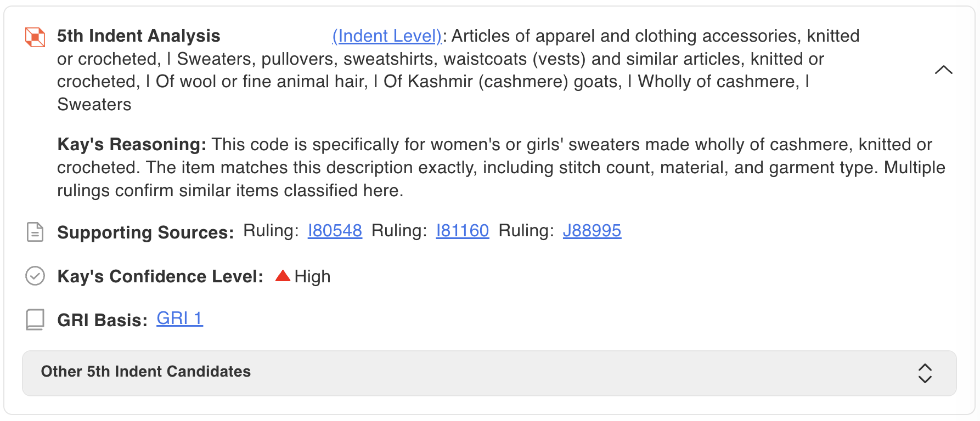Click the 5th Indent Analysis heading
The width and height of the screenshot is (980, 421).
[139, 36]
